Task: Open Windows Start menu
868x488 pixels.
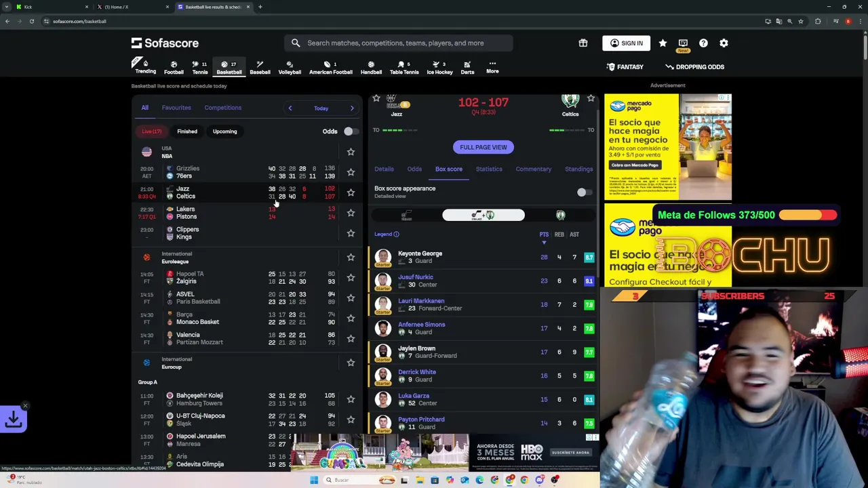Action: (314, 480)
